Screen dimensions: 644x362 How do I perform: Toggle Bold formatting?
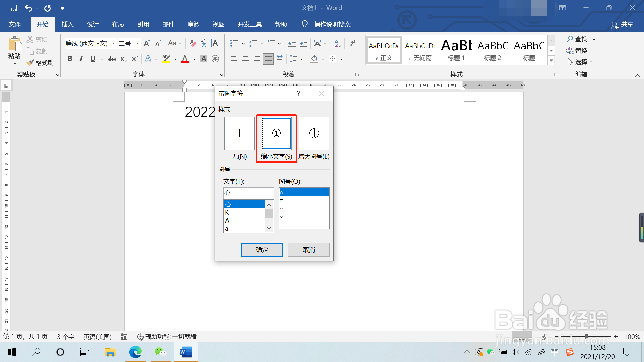tap(70, 59)
